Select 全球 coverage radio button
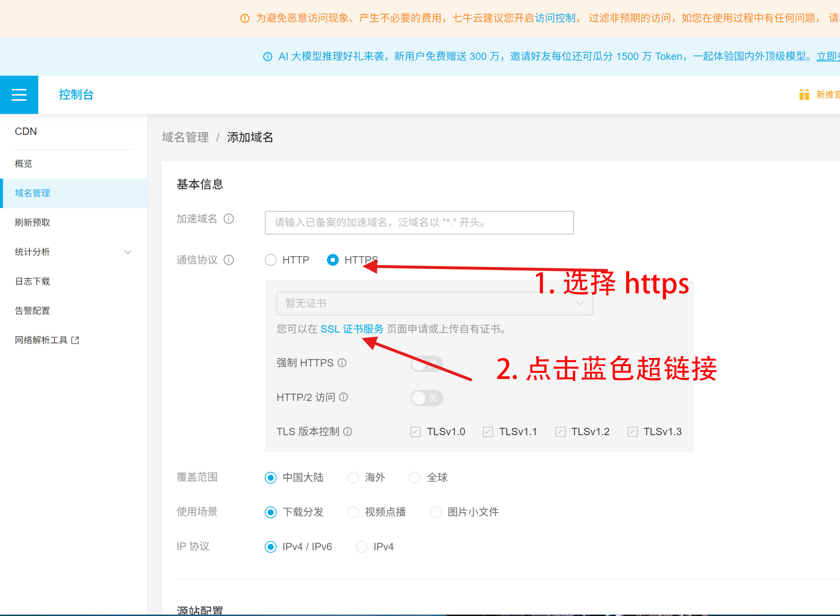Screen dimensions: 840x616 414,478
